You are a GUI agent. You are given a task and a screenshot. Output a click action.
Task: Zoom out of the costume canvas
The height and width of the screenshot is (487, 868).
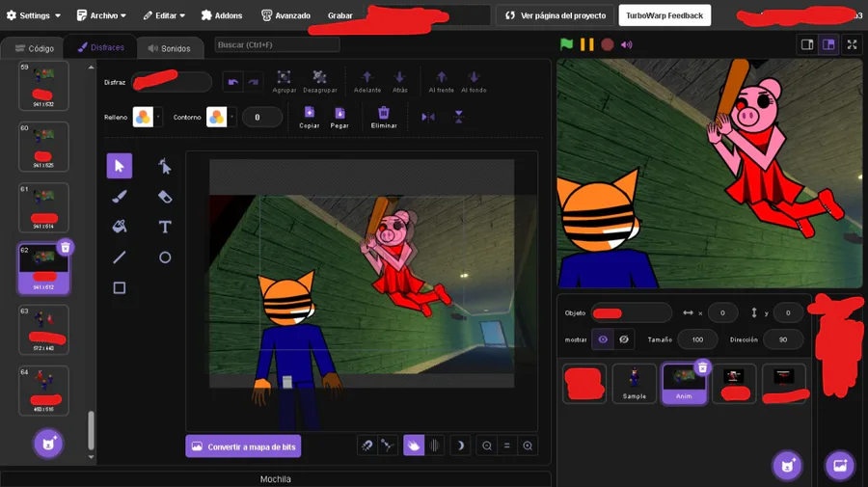pyautogui.click(x=487, y=446)
